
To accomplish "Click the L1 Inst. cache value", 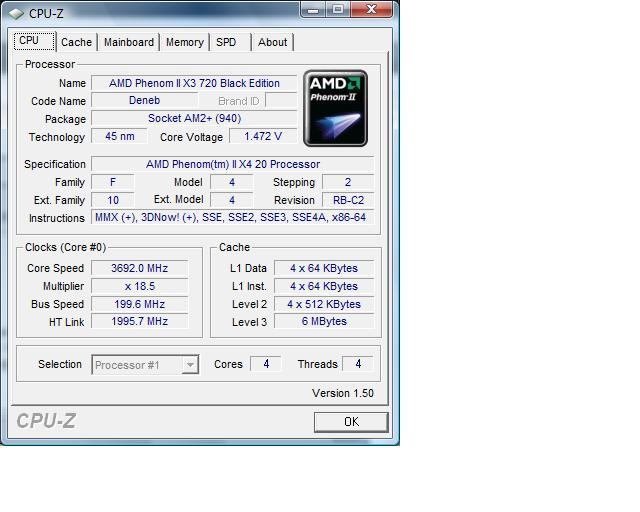I will point(324,286).
